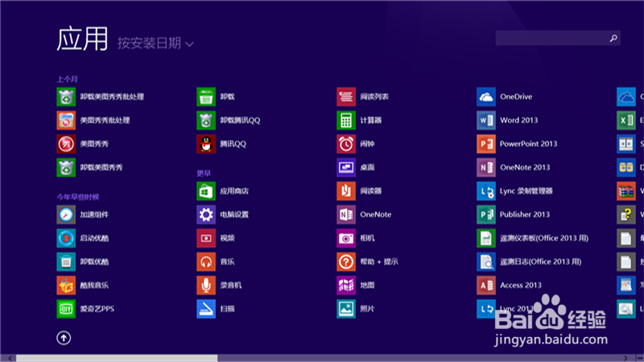Open OneNote purple app icon in third column
The height and width of the screenshot is (362, 644).
(x=346, y=215)
